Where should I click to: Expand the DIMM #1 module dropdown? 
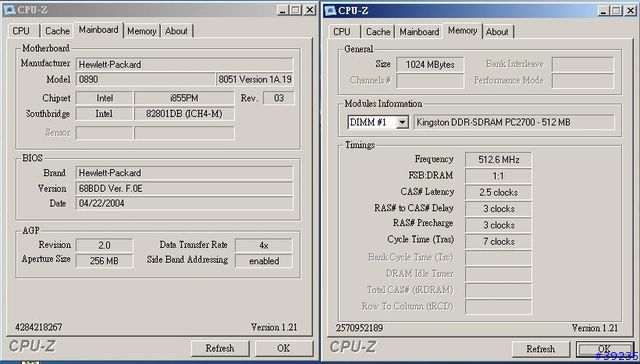click(402, 122)
